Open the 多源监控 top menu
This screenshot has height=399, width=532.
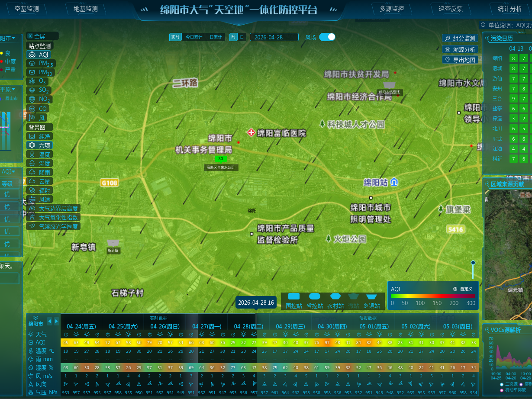click(x=391, y=9)
